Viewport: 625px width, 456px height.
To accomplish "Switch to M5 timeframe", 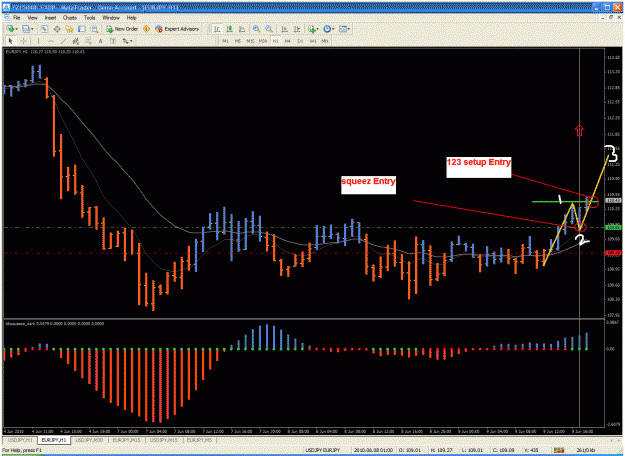I will click(x=238, y=41).
